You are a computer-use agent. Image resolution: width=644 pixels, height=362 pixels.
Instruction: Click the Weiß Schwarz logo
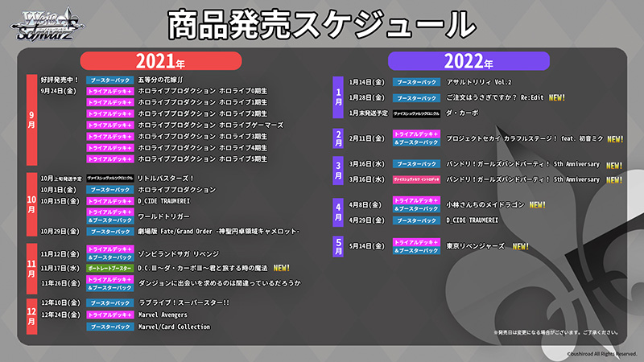click(x=48, y=24)
